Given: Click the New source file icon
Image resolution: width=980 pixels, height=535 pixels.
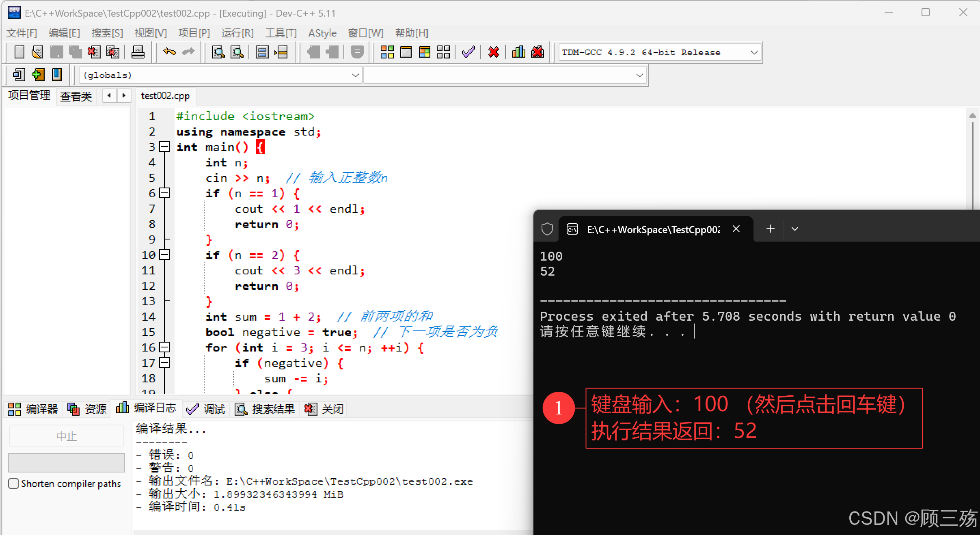Looking at the screenshot, I should coord(19,52).
